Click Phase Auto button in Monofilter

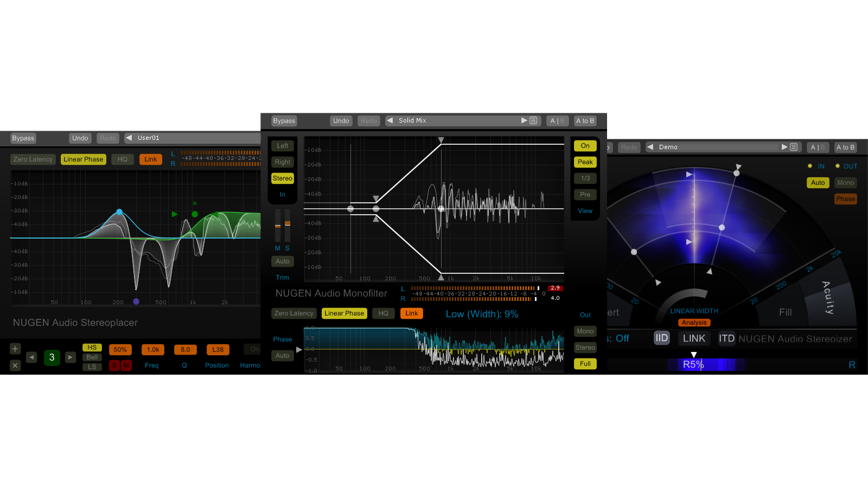283,356
